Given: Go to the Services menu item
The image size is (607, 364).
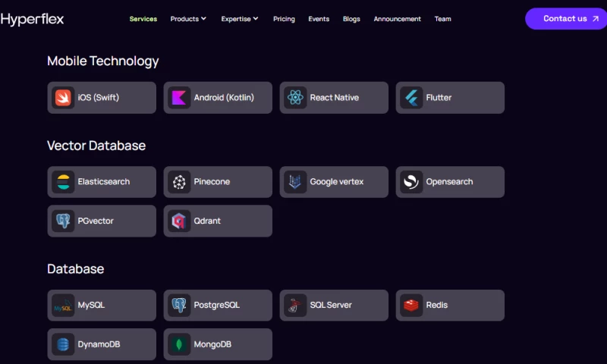Looking at the screenshot, I should [143, 19].
